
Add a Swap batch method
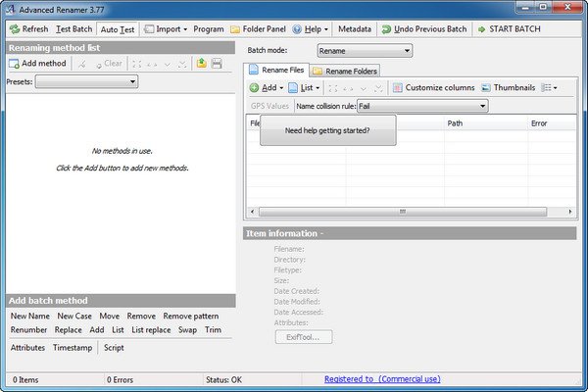pos(187,330)
